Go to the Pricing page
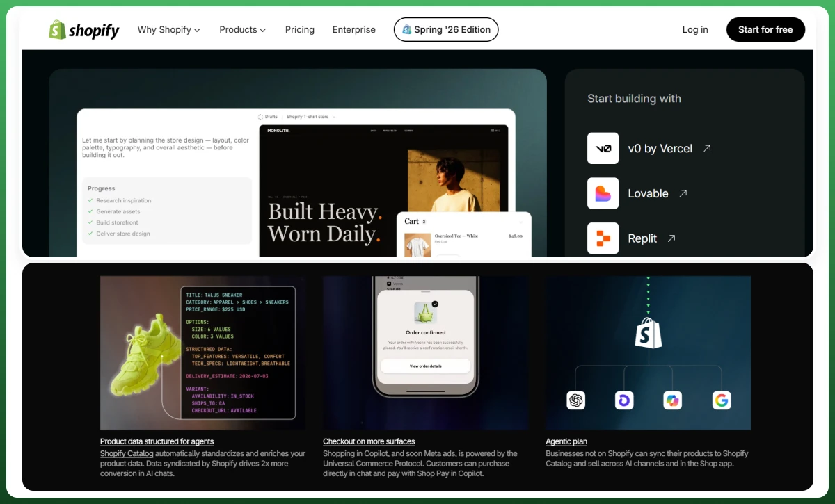Screen dimensions: 835x504 click(300, 30)
